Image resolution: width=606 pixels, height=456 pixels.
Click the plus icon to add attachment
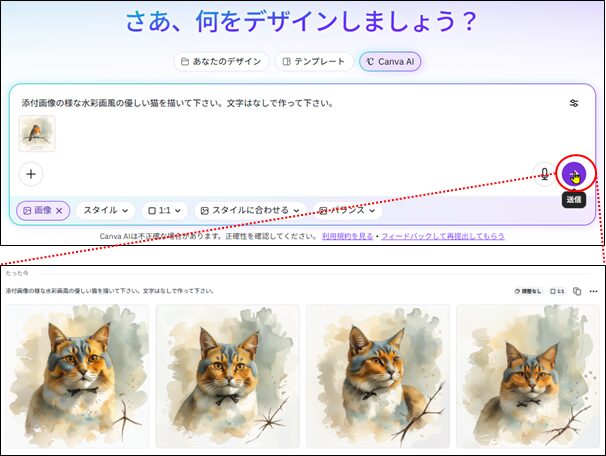pos(31,173)
